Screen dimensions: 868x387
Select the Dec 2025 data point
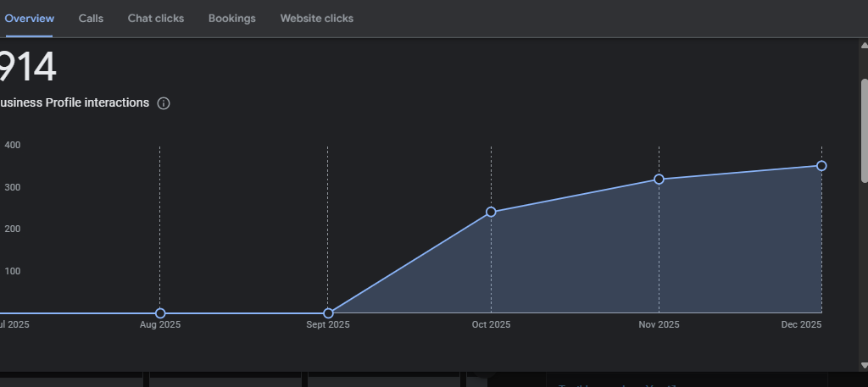pos(821,166)
